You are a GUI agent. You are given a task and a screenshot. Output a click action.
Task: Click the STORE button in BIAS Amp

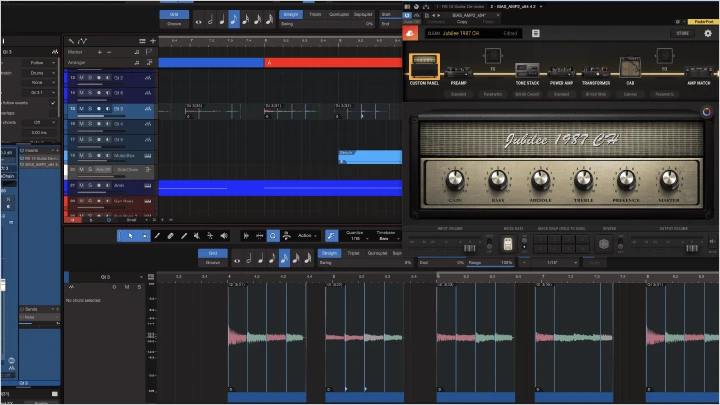pyautogui.click(x=682, y=34)
